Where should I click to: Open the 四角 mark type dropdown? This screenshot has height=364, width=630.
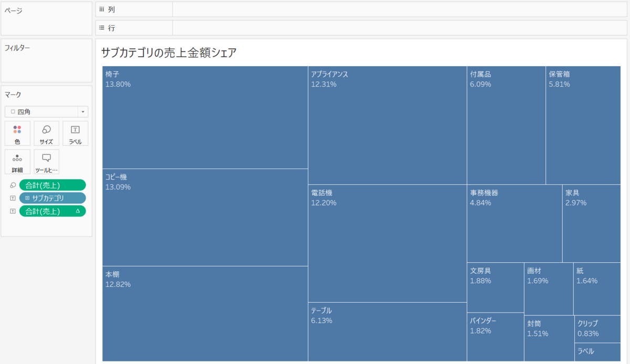point(46,112)
